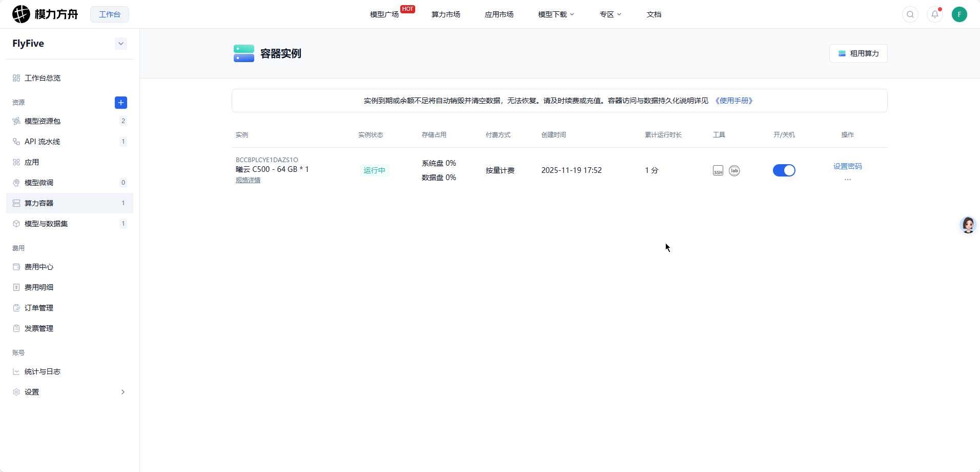Open the more actions ellipsis menu
Viewport: 980px width, 472px height.
(847, 180)
